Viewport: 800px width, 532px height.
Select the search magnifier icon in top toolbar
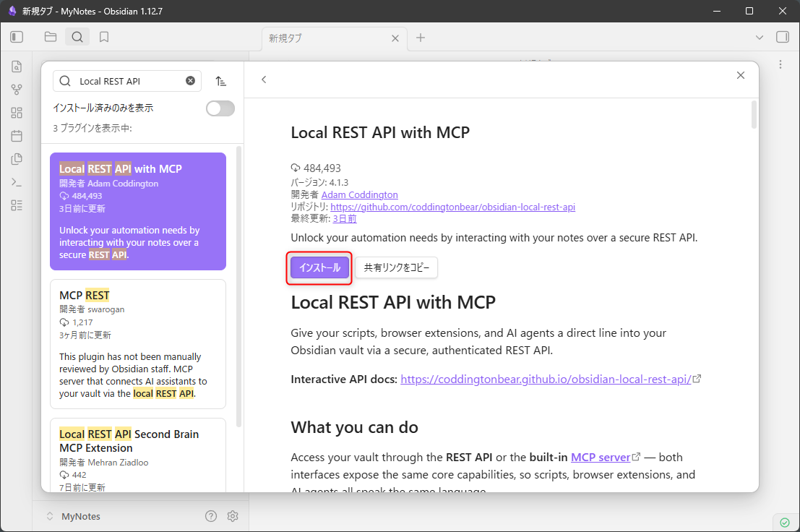(77, 37)
